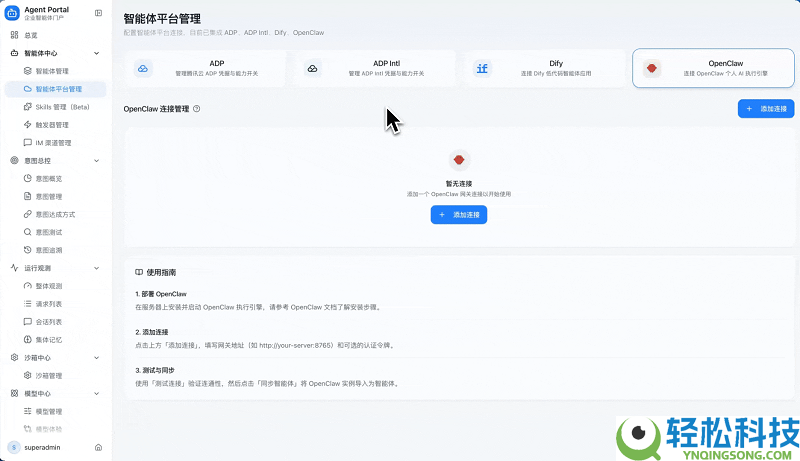800x461 pixels.
Task: Select the OpenClaw platform card
Action: pos(713,68)
